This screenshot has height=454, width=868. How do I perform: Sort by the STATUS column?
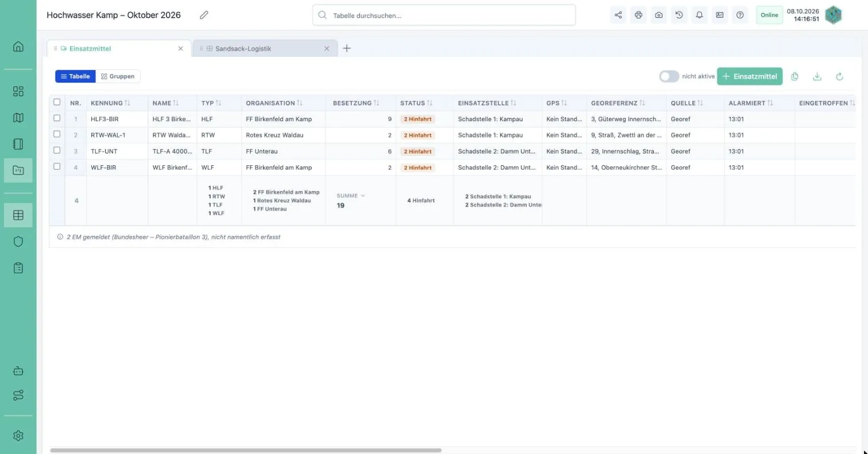[x=429, y=103]
